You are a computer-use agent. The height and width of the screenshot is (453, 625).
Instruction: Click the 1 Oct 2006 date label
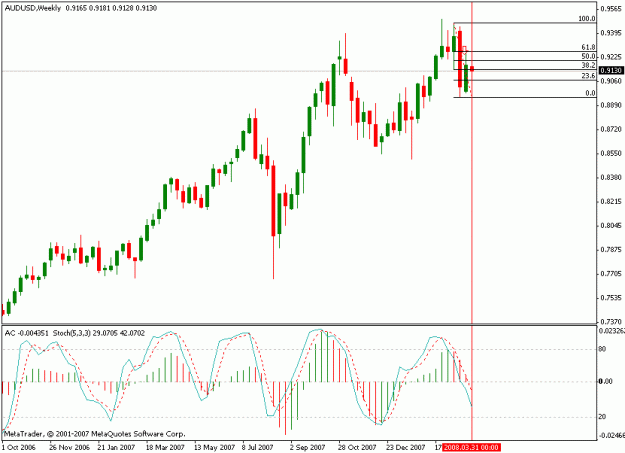coord(19,447)
